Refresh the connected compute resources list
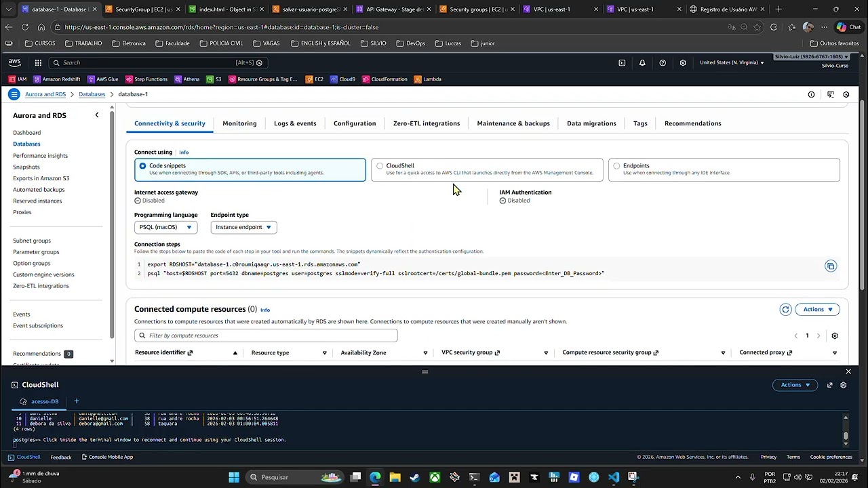Image resolution: width=868 pixels, height=488 pixels. tap(785, 309)
